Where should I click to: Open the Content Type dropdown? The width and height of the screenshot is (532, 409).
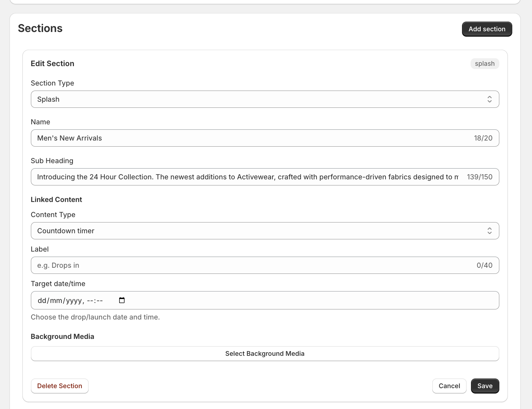pos(265,231)
